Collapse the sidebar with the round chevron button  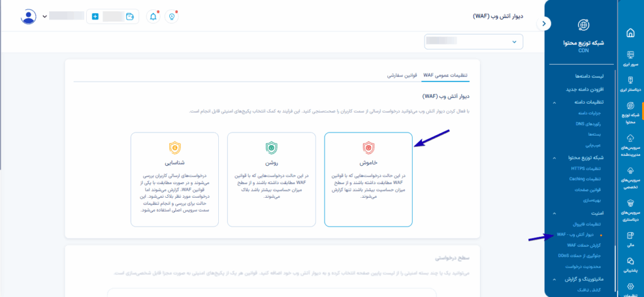[x=544, y=23]
